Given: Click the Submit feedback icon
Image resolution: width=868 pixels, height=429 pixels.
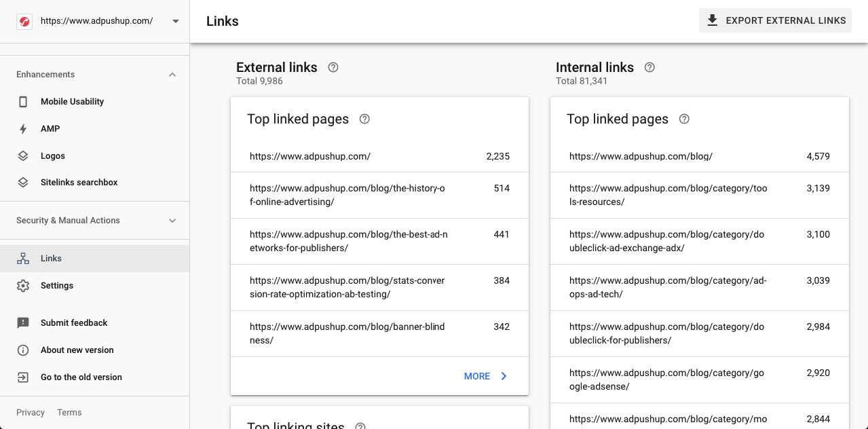Looking at the screenshot, I should [x=23, y=322].
